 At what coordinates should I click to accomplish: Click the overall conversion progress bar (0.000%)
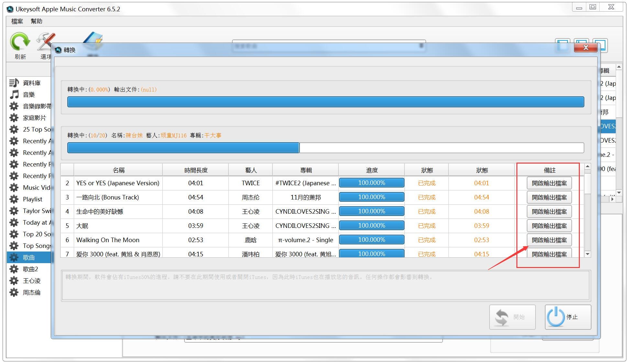(x=326, y=102)
